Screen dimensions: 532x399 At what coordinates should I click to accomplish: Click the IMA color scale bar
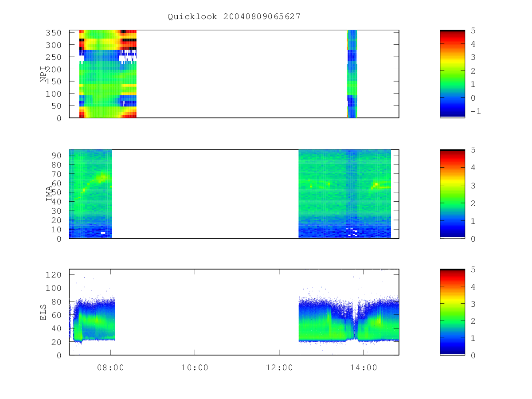tap(452, 194)
